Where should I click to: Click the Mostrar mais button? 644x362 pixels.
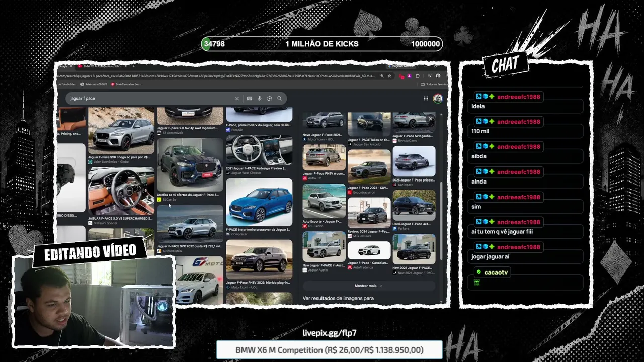pyautogui.click(x=368, y=286)
